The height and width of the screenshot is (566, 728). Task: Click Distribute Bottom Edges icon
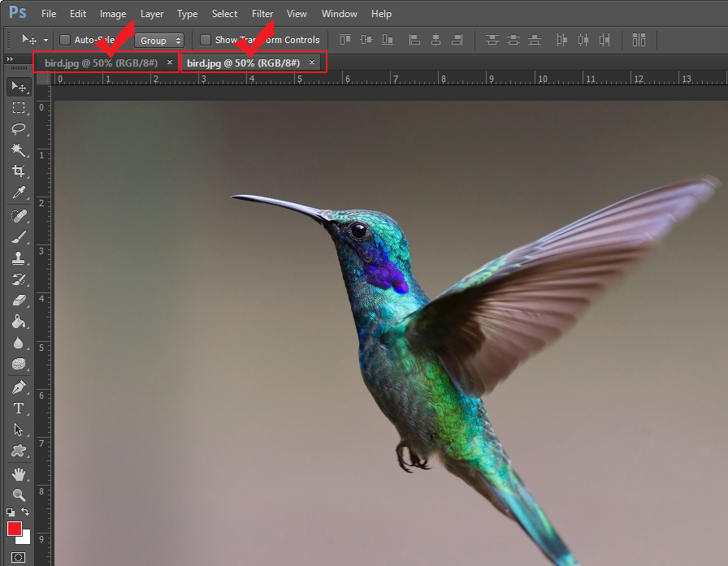535,40
